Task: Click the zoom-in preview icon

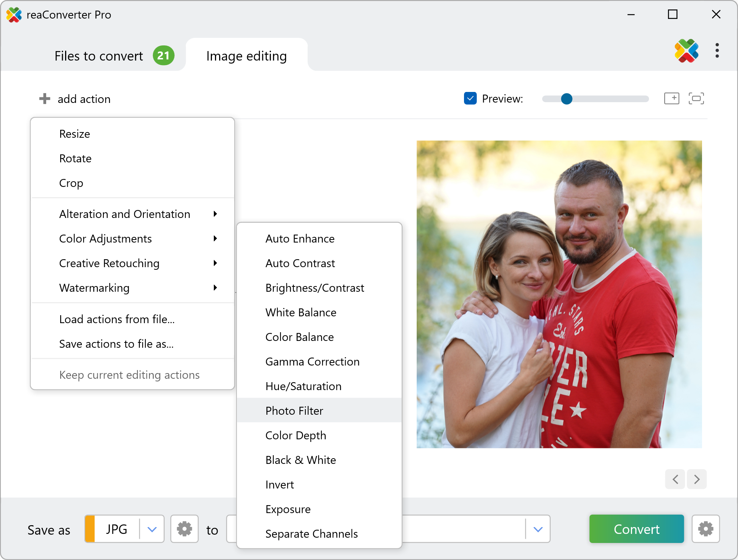Action: point(672,98)
